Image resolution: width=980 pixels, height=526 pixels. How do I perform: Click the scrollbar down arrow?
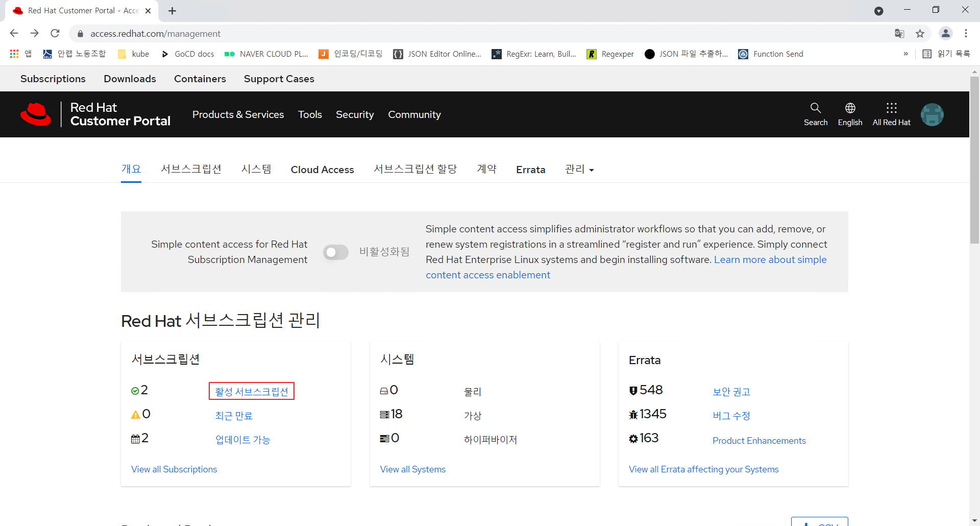[x=974, y=520]
